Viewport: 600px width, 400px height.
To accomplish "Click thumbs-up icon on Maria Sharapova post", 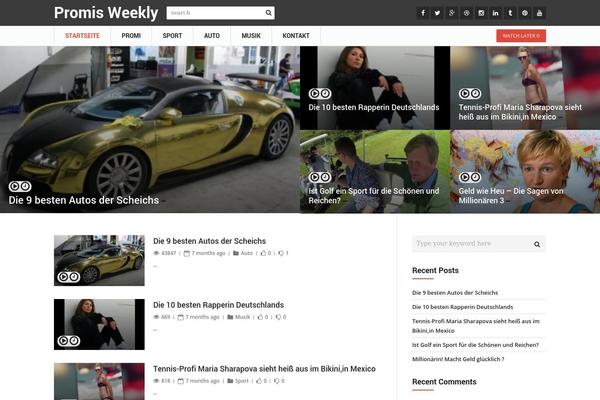I will click(x=259, y=381).
